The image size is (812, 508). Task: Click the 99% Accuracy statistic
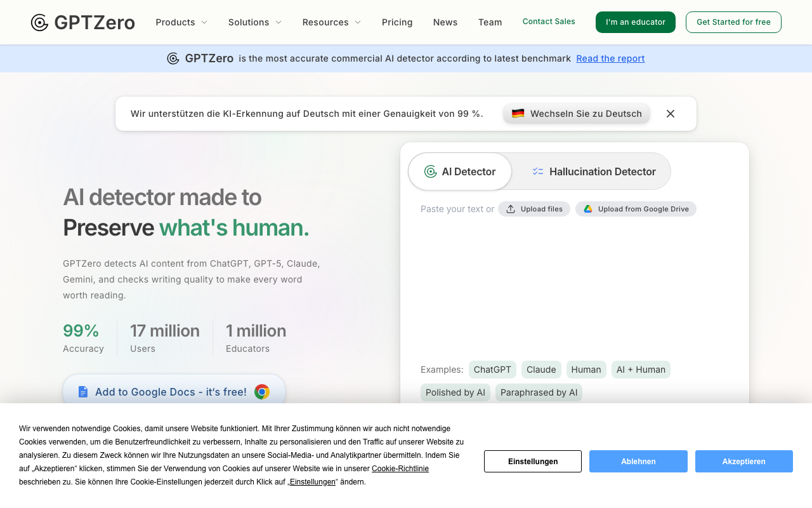coord(83,338)
